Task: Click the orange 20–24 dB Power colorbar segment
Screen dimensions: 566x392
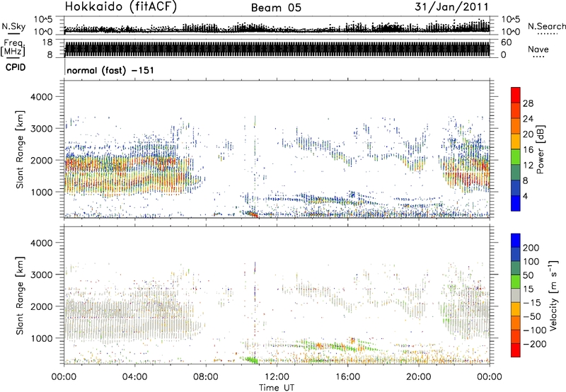Action: coord(516,126)
